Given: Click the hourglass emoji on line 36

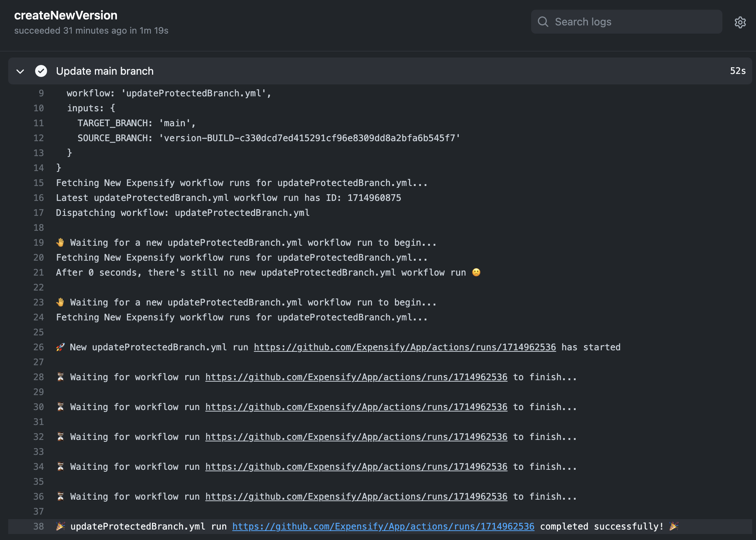Looking at the screenshot, I should pos(60,497).
